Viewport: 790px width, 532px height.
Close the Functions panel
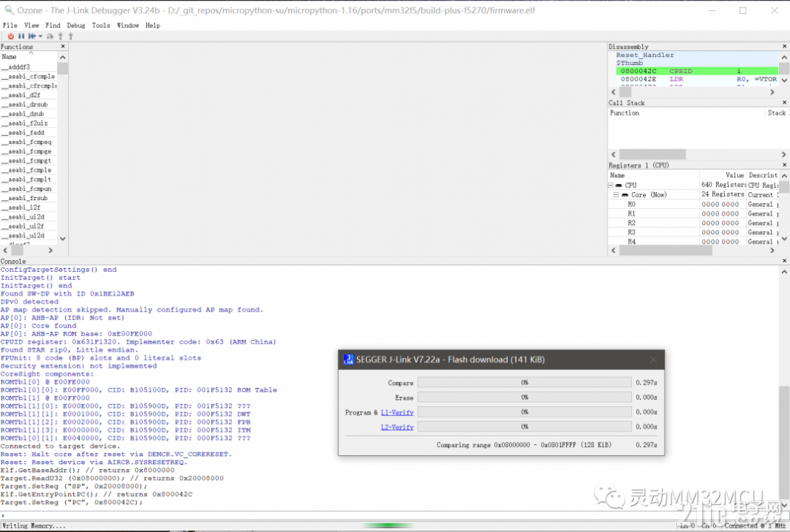[x=63, y=47]
